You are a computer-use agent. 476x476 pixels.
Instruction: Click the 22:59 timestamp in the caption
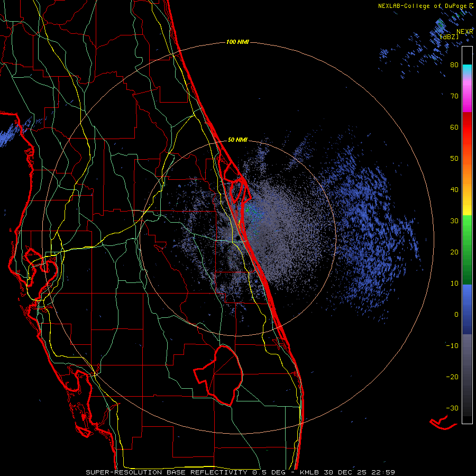pos(384,472)
